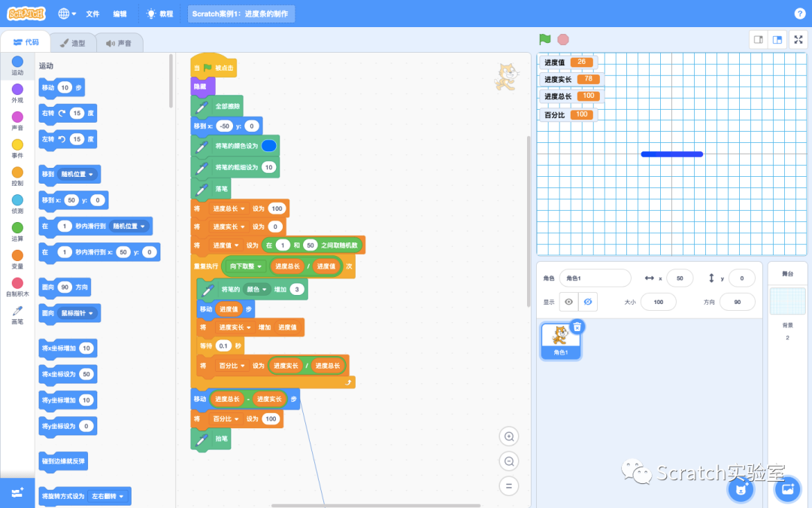Edit the sprite 大小 size field
The height and width of the screenshot is (508, 812).
(x=658, y=302)
